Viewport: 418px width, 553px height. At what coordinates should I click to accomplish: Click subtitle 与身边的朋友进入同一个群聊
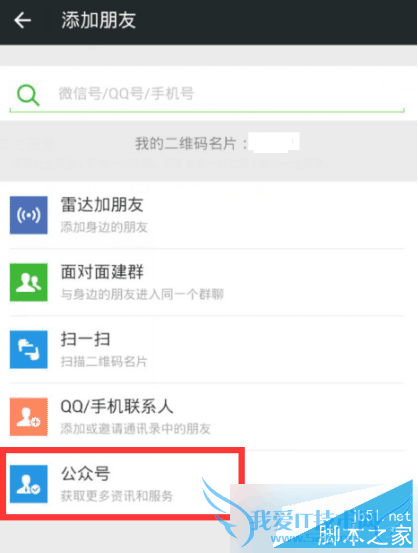click(x=142, y=294)
